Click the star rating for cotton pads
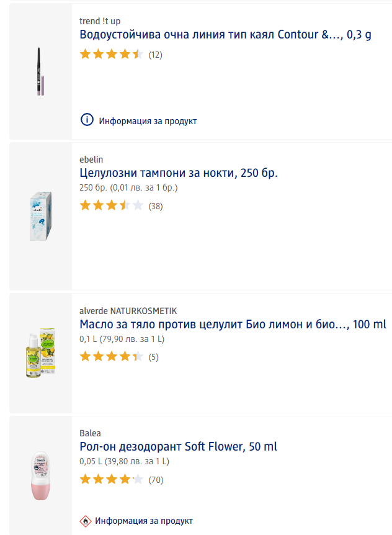 coord(112,206)
